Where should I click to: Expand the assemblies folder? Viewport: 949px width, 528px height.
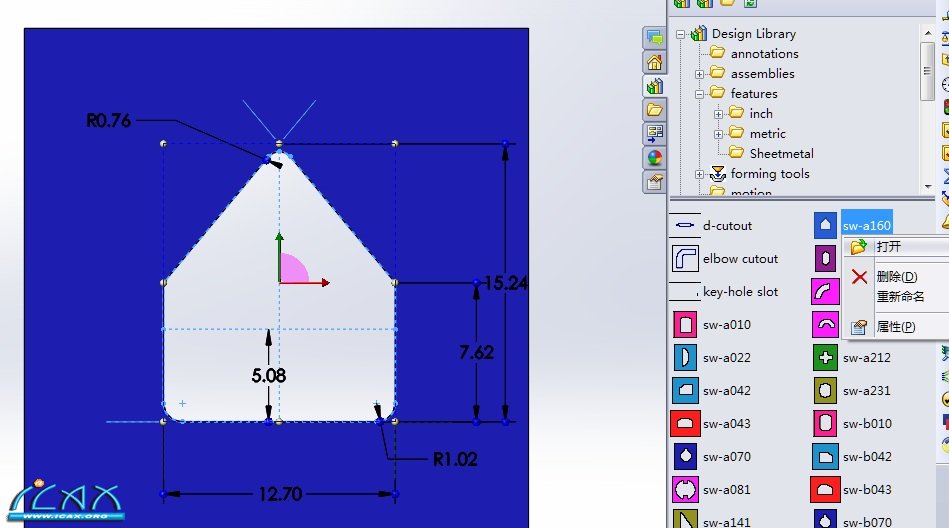pyautogui.click(x=699, y=74)
